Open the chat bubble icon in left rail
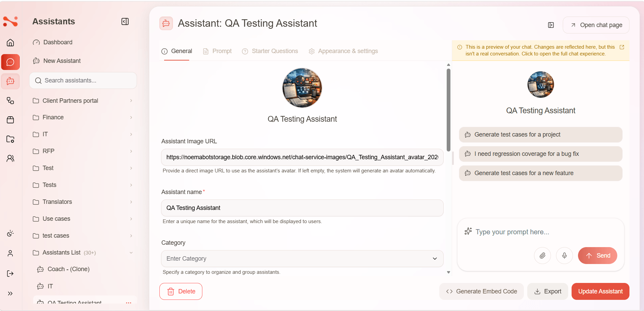This screenshot has width=644, height=311. point(10,62)
